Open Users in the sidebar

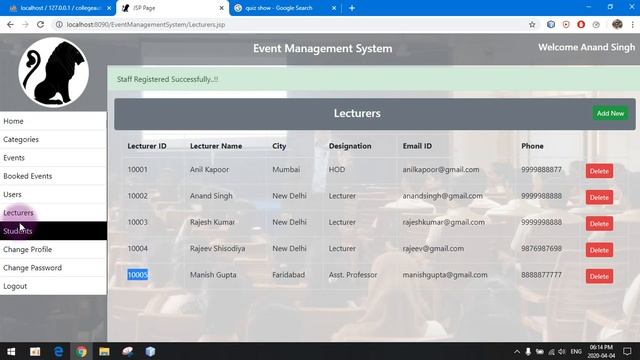(53, 195)
